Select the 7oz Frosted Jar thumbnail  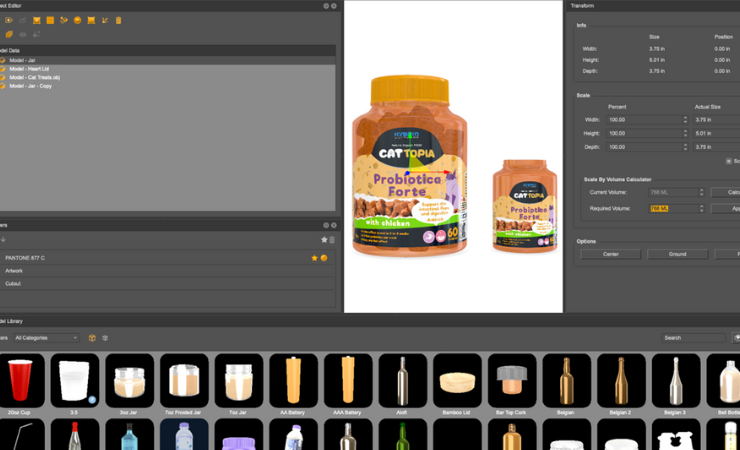(184, 380)
